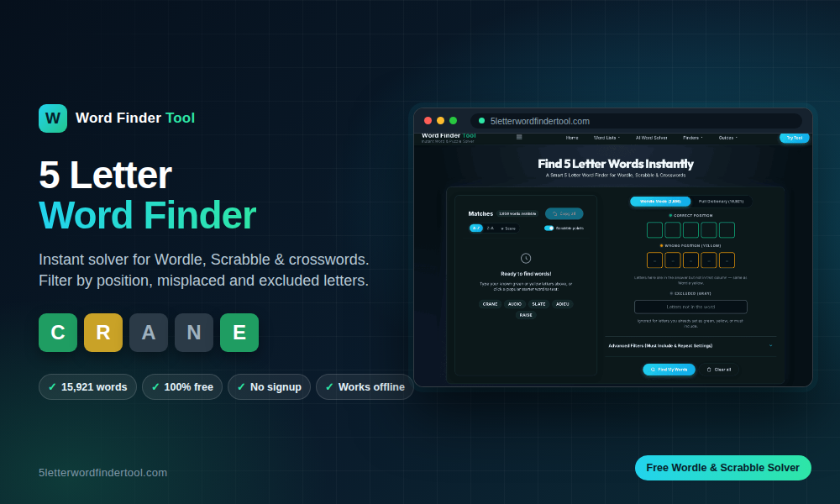This screenshot has width=840, height=504.
Task: Click the clock icon above 'Ready to find words!'
Action: (x=526, y=258)
